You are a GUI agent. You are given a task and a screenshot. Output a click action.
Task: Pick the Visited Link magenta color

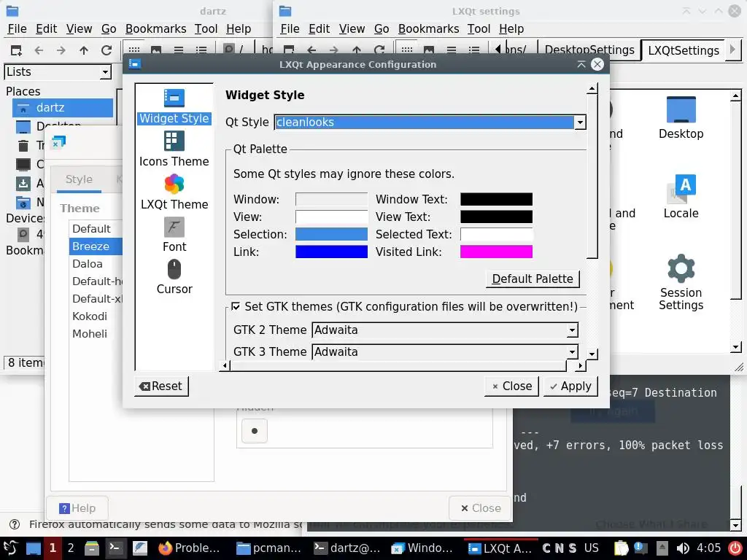496,252
